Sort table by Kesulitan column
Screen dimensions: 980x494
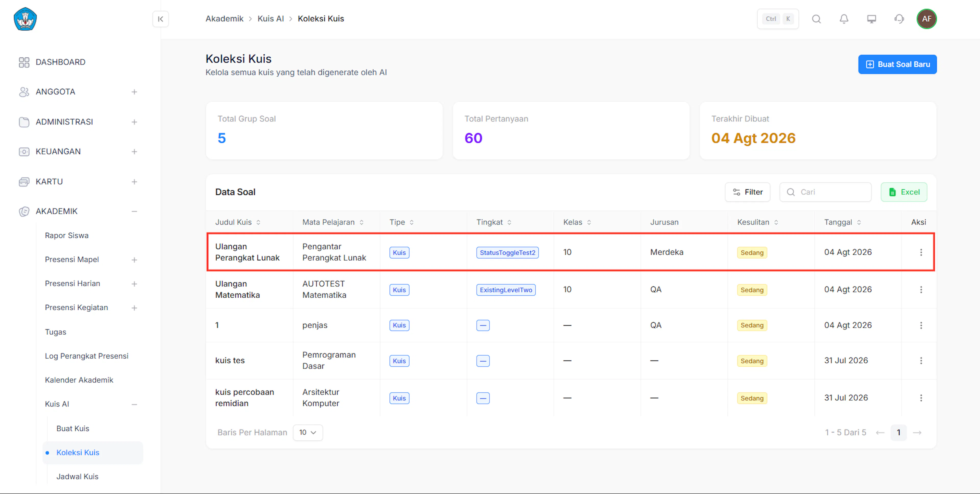(x=757, y=222)
